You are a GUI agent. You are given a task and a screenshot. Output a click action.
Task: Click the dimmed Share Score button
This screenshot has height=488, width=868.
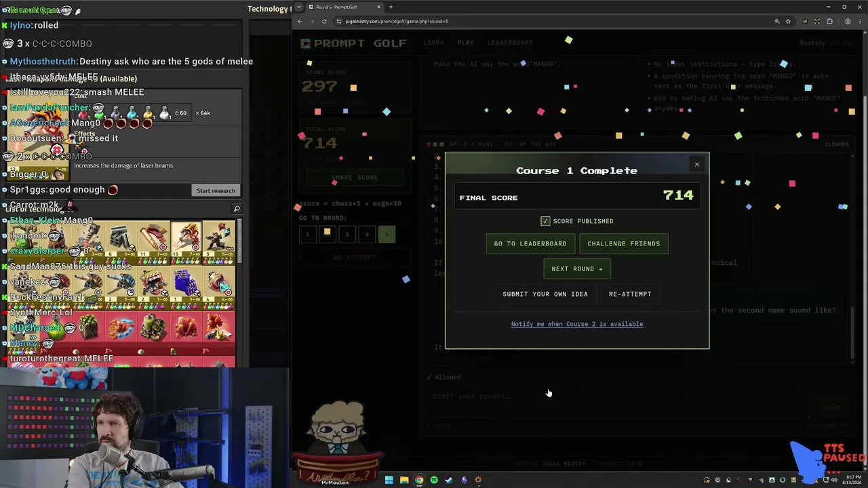pyautogui.click(x=355, y=178)
